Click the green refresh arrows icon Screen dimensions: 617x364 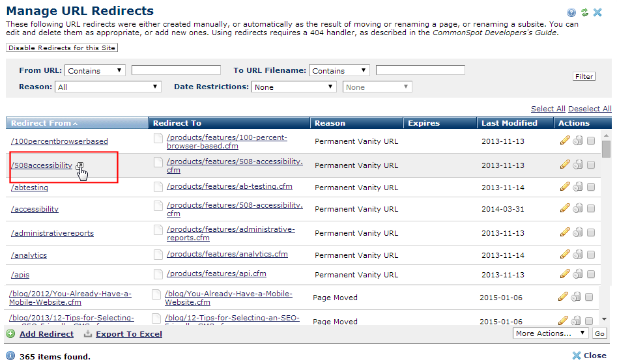tap(584, 12)
